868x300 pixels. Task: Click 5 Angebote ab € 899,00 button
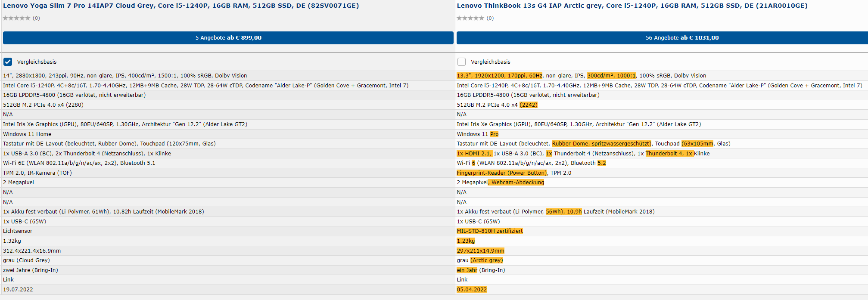pos(228,38)
